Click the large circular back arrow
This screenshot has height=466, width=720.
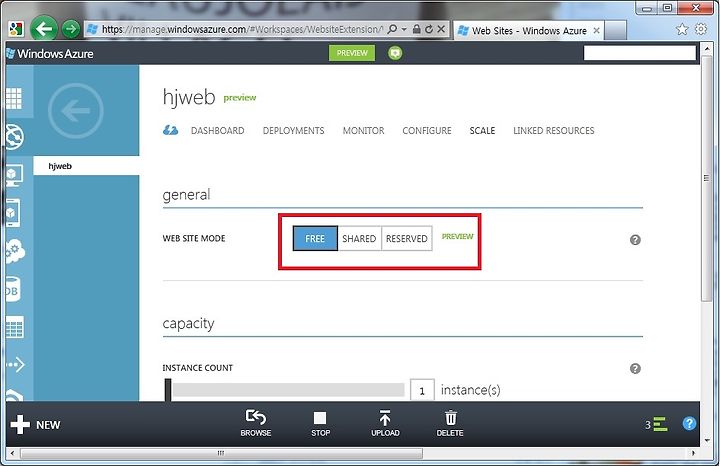pyautogui.click(x=76, y=111)
